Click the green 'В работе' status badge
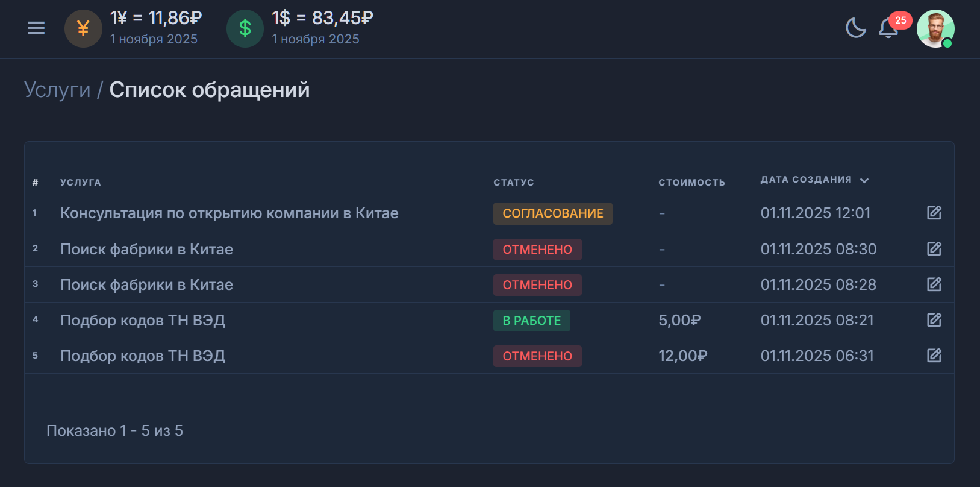 tap(531, 321)
